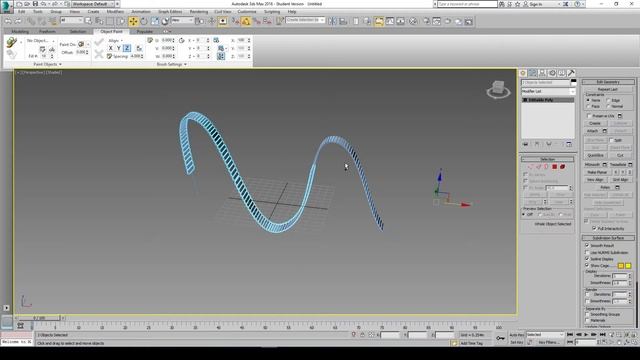
Task: Open the Utilities hammer tab
Action: (571, 73)
